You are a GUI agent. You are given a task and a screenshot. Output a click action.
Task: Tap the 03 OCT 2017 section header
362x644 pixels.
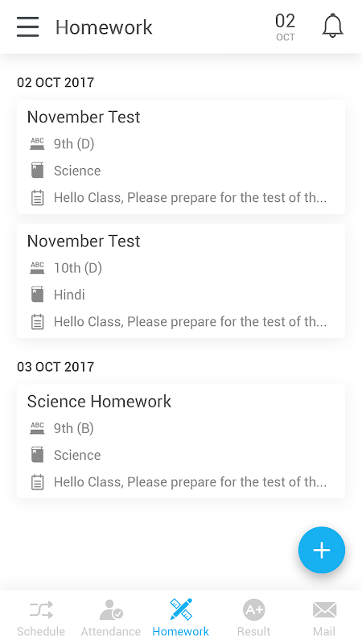tap(56, 367)
